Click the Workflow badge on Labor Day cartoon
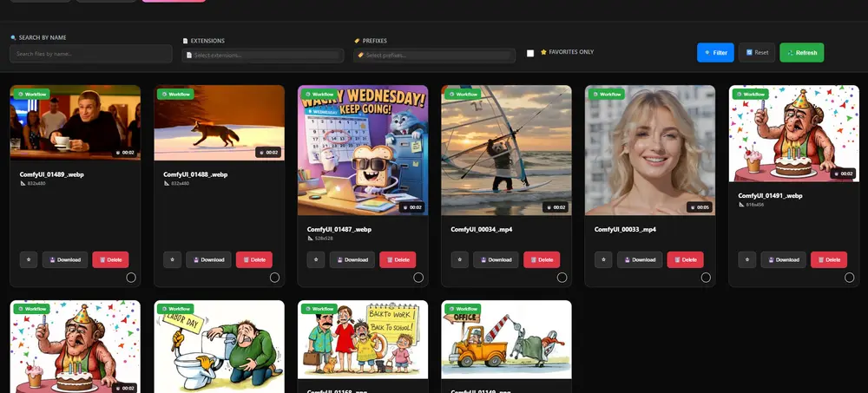Image resolution: width=868 pixels, height=393 pixels. click(176, 309)
